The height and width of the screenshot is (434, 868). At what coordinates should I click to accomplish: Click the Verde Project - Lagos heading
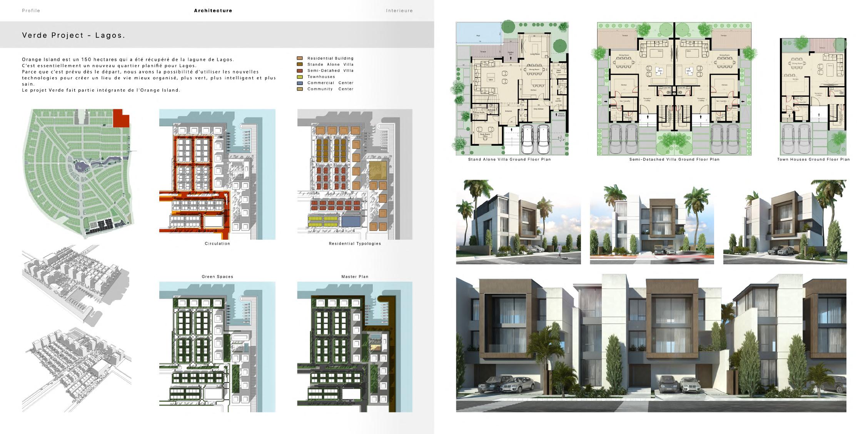pos(73,35)
